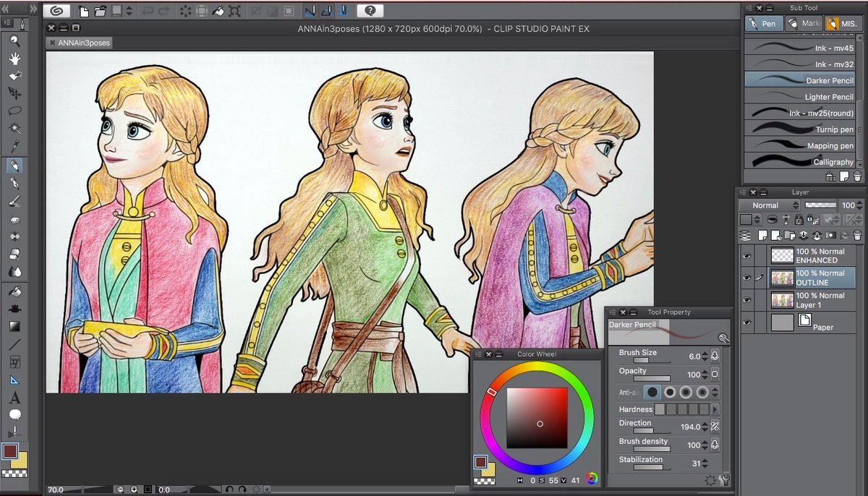Screen dimensions: 868x496
Task: Toggle Lock layer padlock icon
Action: coord(799,220)
